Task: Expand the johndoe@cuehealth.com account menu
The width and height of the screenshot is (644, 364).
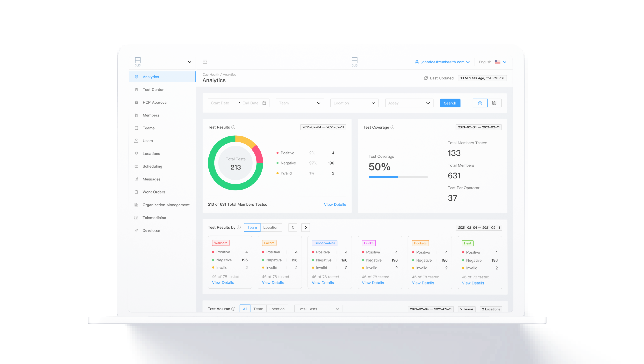Action: point(442,62)
